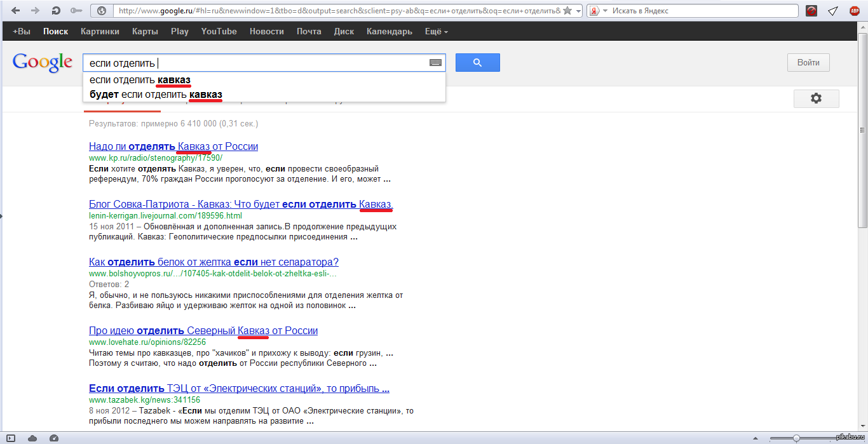Select suggestion 'будет если отделить кавказ'
Viewport: 868px width, 444px height.
(264, 95)
